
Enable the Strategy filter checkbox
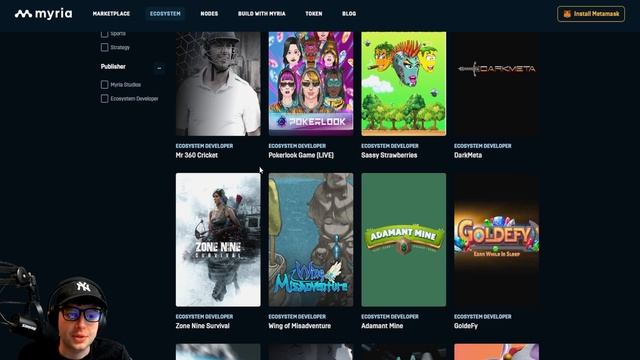click(104, 47)
